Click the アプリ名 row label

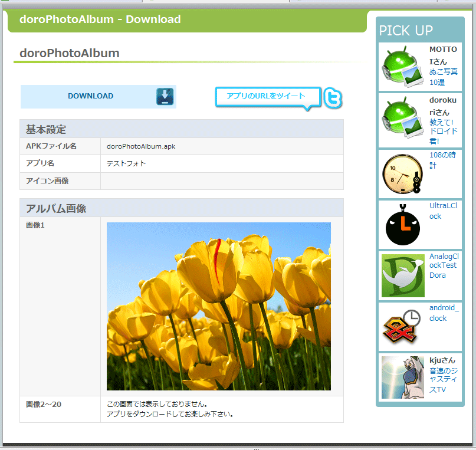coord(40,163)
